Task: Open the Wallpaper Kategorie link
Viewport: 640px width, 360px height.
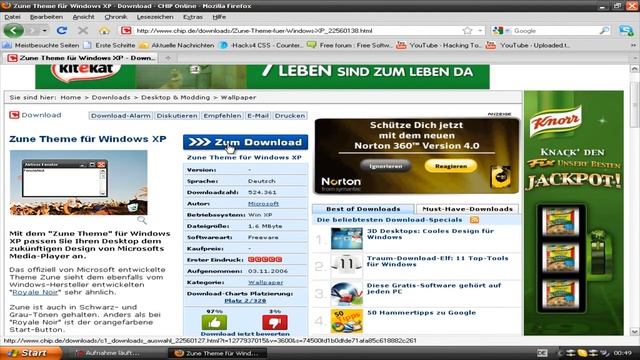Action: coord(265,282)
